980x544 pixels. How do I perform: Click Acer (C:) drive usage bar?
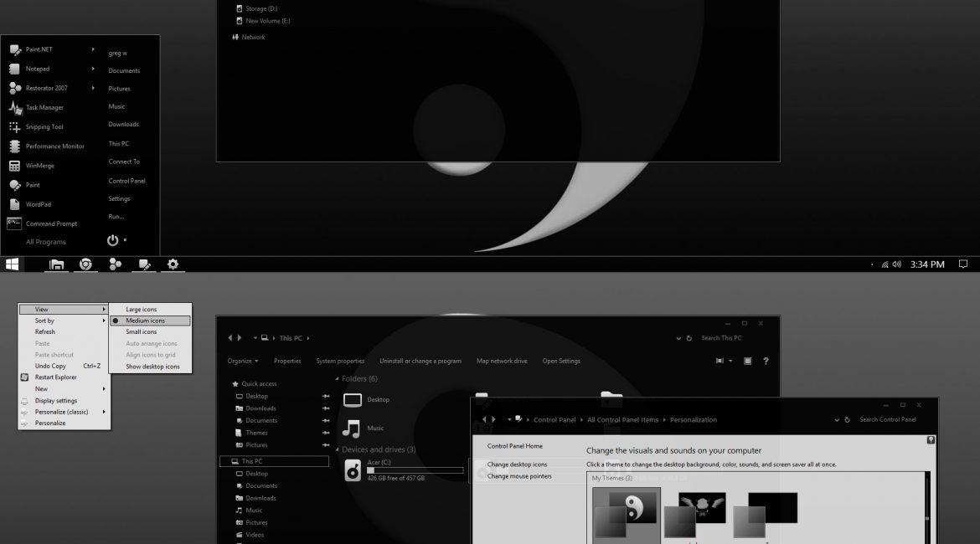pos(415,470)
